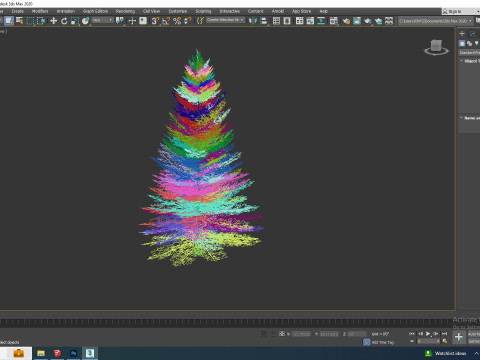Click Set Keys large plus button
The height and width of the screenshot is (360, 480).
[459, 337]
